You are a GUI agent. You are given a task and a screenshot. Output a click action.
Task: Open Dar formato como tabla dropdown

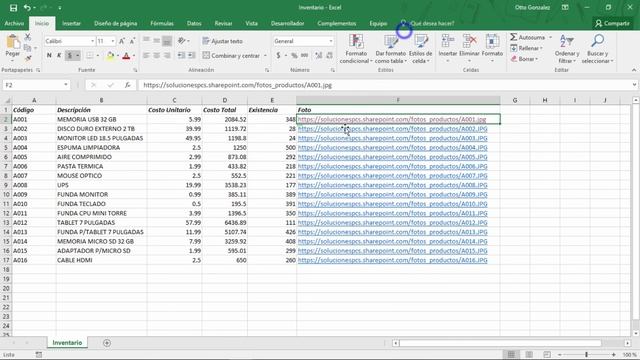391,49
